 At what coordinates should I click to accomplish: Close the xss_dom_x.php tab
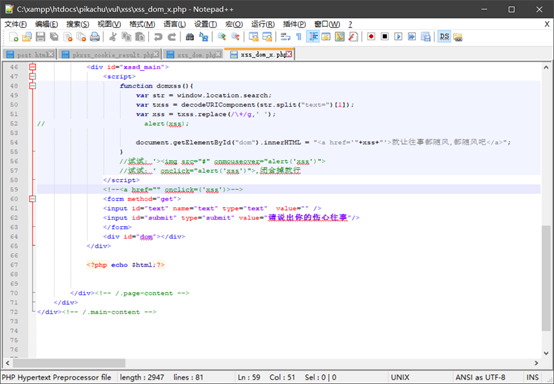[x=289, y=54]
